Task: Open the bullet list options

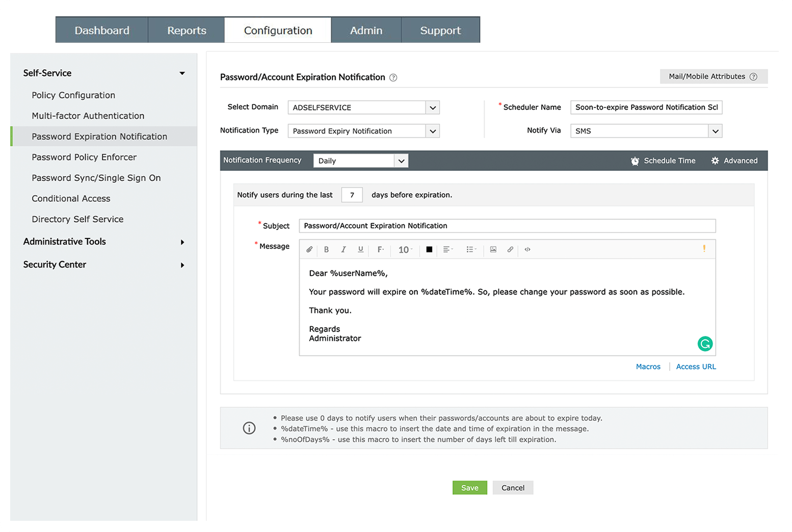Action: pyautogui.click(x=471, y=250)
